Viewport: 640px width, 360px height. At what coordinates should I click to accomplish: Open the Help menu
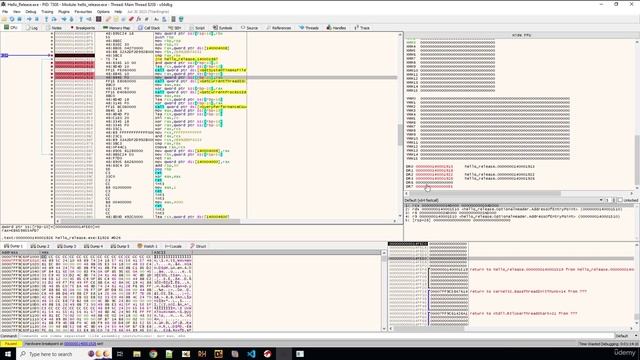point(118,12)
